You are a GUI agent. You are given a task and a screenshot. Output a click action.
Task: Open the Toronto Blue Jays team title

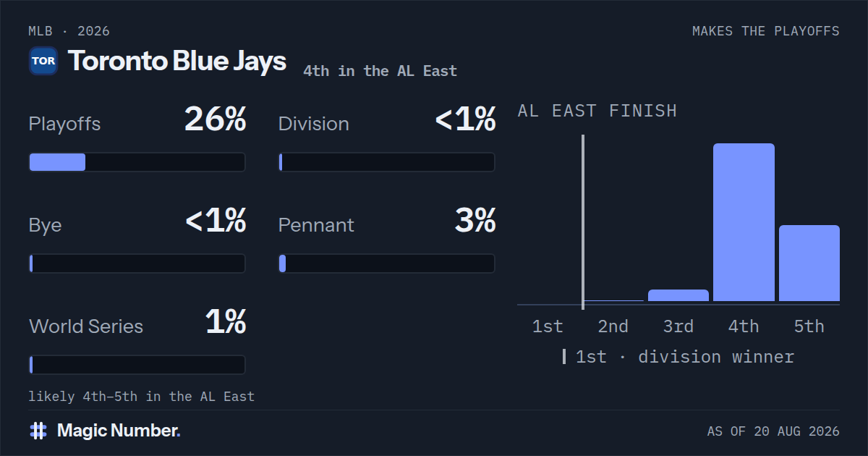[177, 61]
